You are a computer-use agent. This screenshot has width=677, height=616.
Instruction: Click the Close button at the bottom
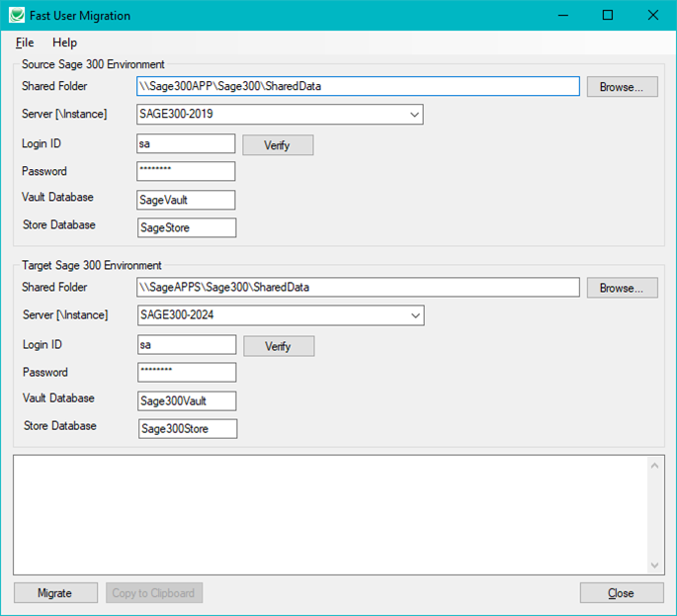622,593
